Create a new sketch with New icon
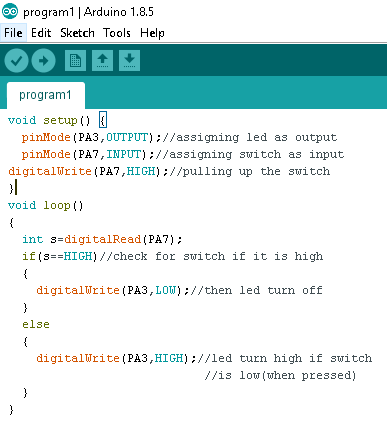This screenshot has height=430, width=387. (75, 60)
